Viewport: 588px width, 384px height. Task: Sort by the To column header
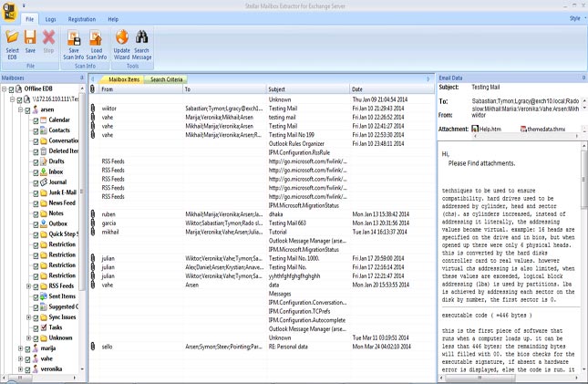224,89
